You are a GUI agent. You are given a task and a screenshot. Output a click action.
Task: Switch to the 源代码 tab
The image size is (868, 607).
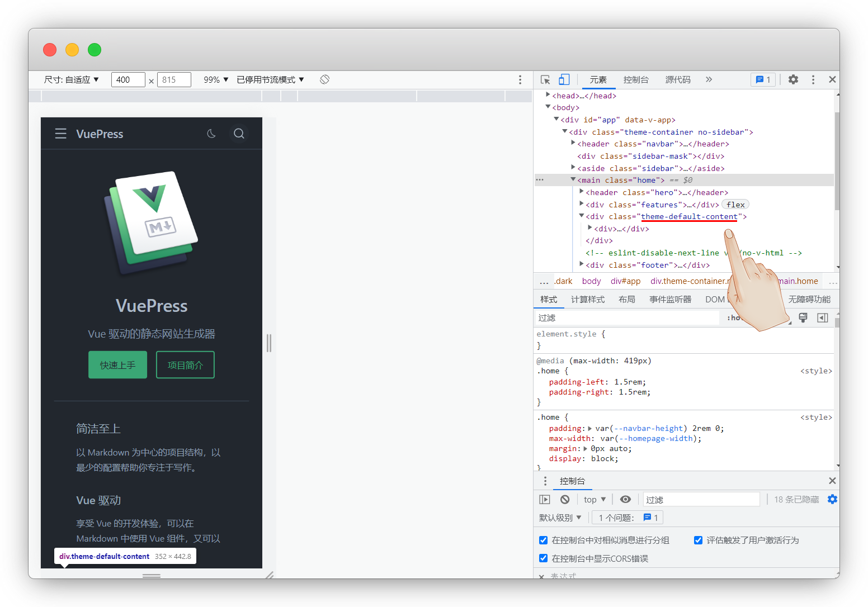point(678,79)
